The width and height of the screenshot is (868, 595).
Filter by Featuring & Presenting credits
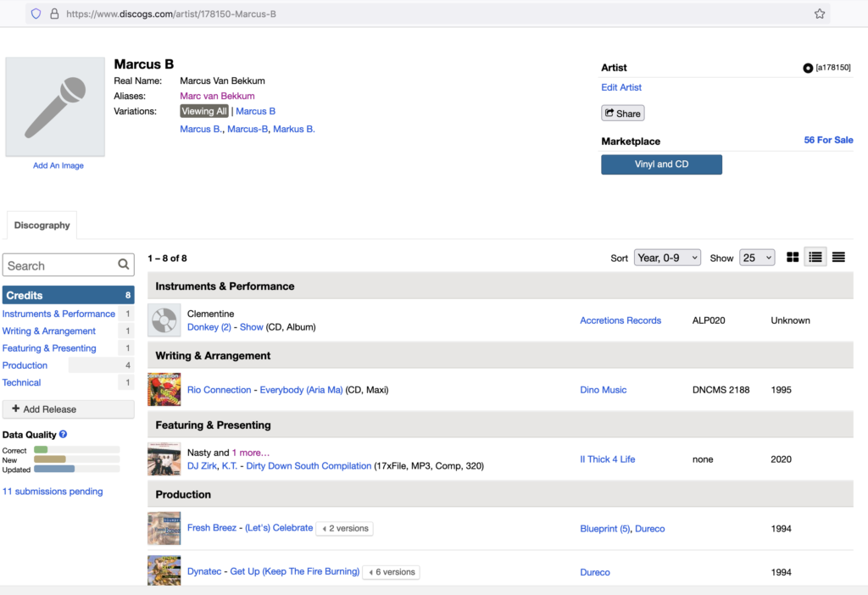49,348
